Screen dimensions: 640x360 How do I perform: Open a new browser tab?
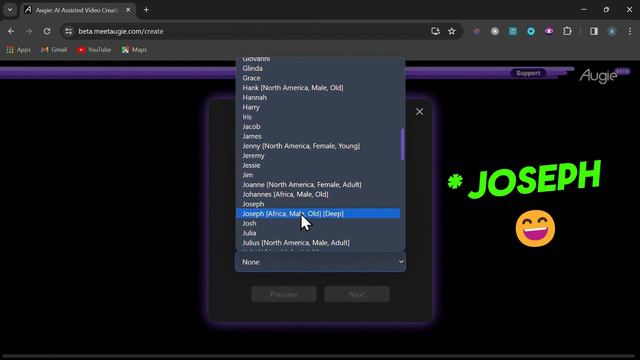[146, 10]
